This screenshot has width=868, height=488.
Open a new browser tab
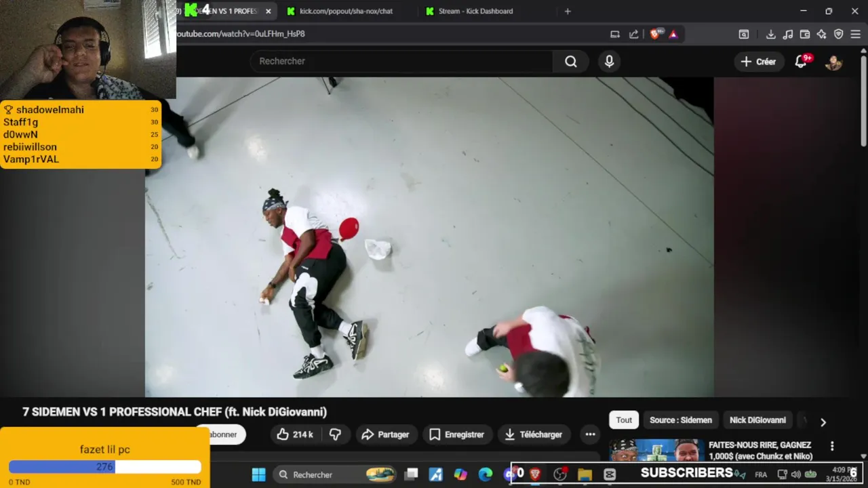(568, 12)
